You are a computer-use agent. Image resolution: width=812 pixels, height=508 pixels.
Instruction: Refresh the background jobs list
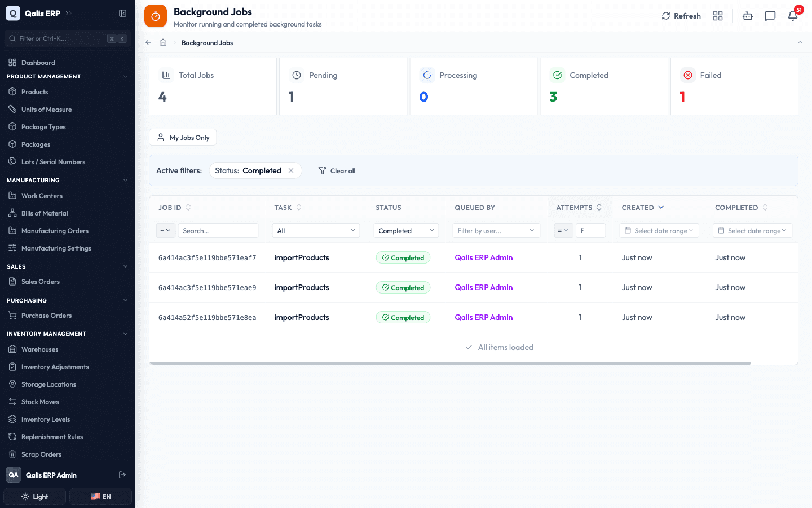681,16
